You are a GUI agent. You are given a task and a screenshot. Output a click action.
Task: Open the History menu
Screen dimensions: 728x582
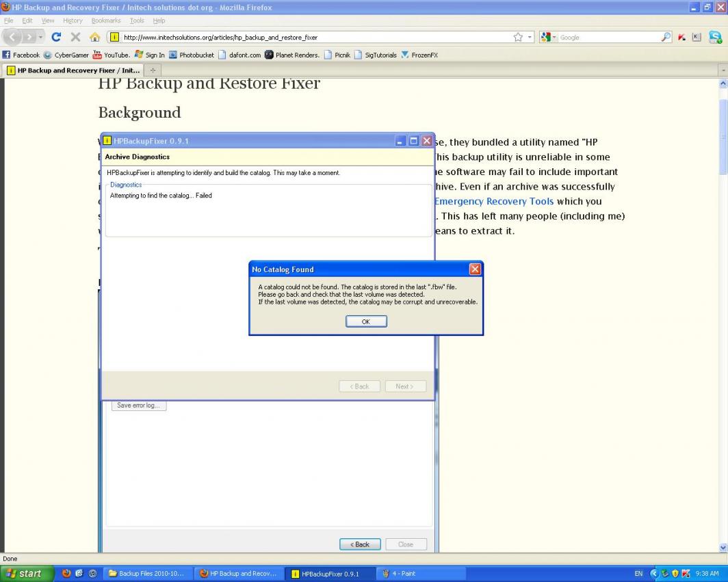point(73,21)
